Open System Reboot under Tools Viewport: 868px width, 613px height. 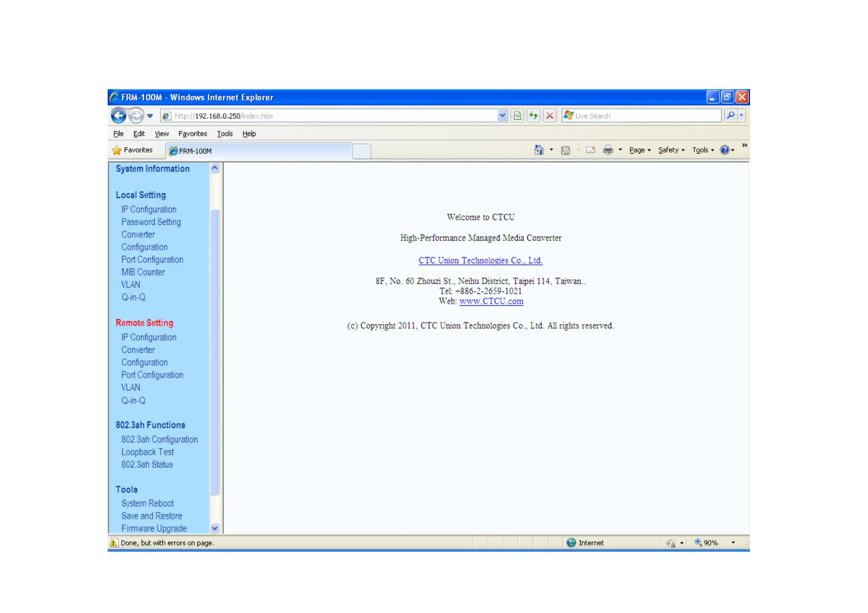147,503
